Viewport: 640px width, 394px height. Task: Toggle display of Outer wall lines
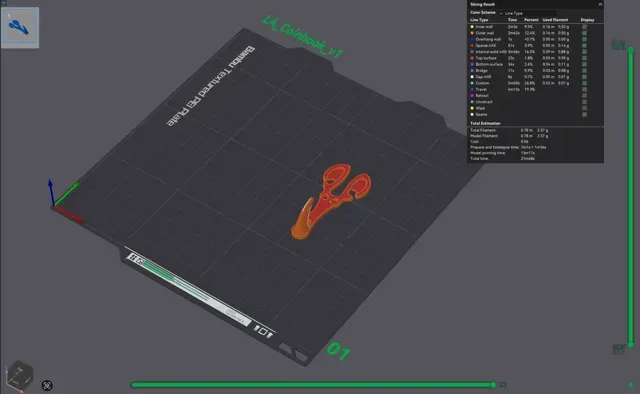[584, 33]
